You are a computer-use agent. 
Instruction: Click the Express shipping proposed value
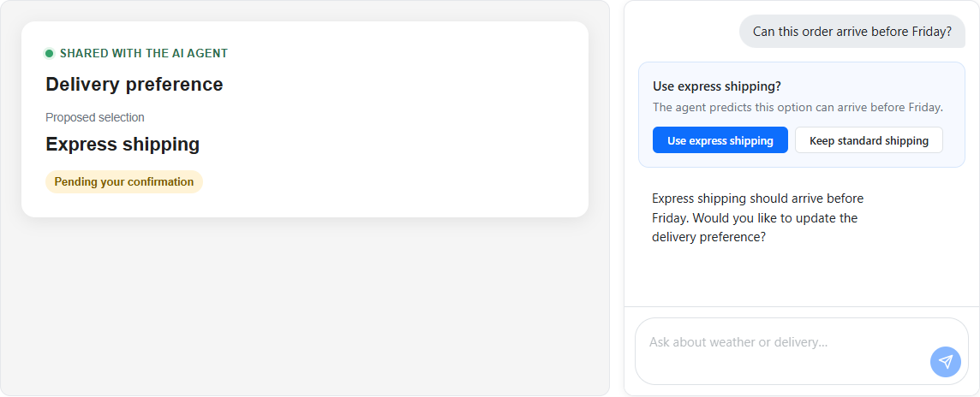coord(122,145)
